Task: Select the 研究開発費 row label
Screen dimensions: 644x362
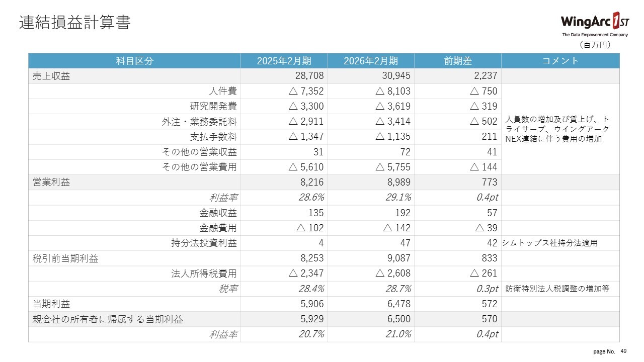Action: coord(213,106)
